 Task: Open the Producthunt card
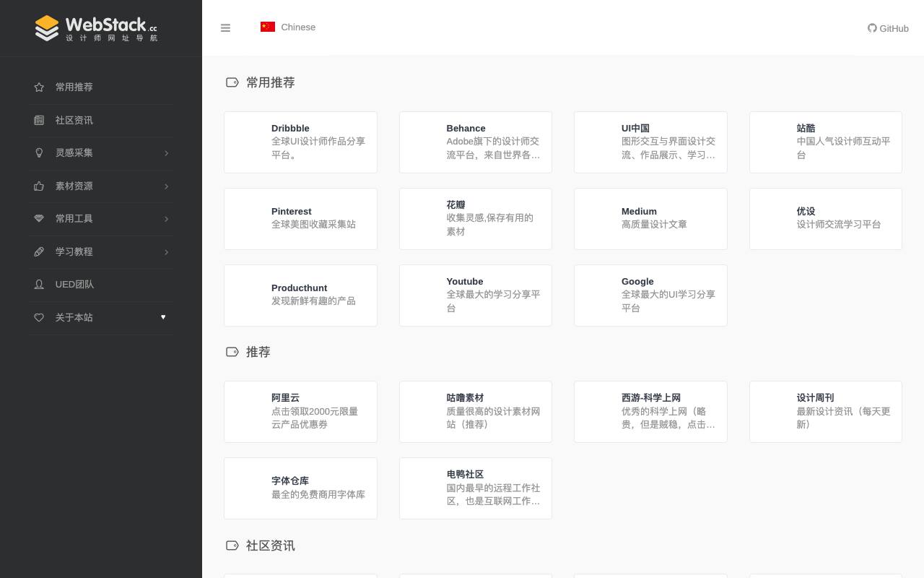[x=300, y=296]
